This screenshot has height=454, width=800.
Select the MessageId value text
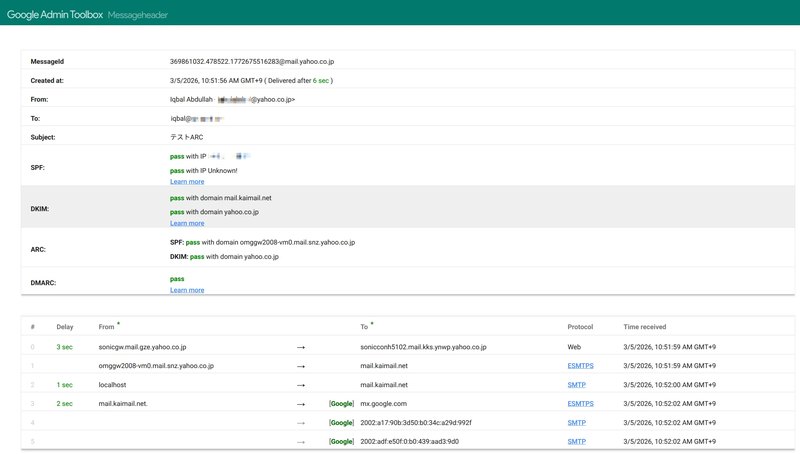point(252,62)
